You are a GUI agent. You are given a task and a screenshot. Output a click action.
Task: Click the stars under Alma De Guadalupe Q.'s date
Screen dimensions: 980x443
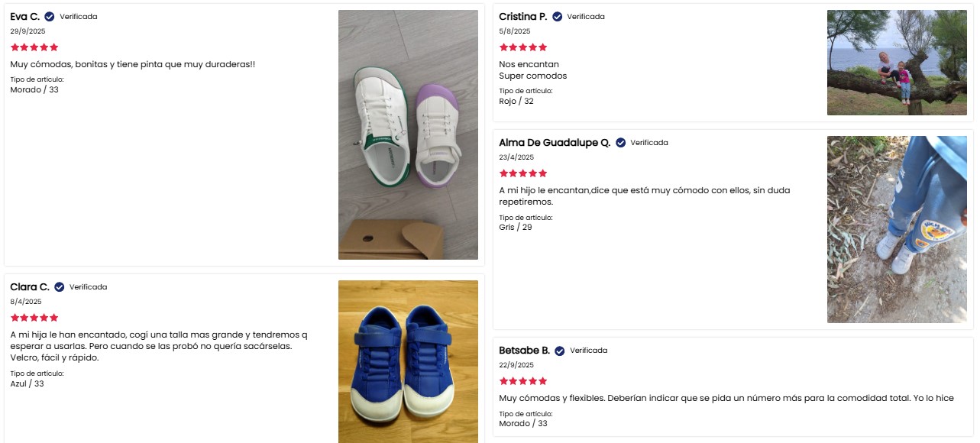[523, 173]
